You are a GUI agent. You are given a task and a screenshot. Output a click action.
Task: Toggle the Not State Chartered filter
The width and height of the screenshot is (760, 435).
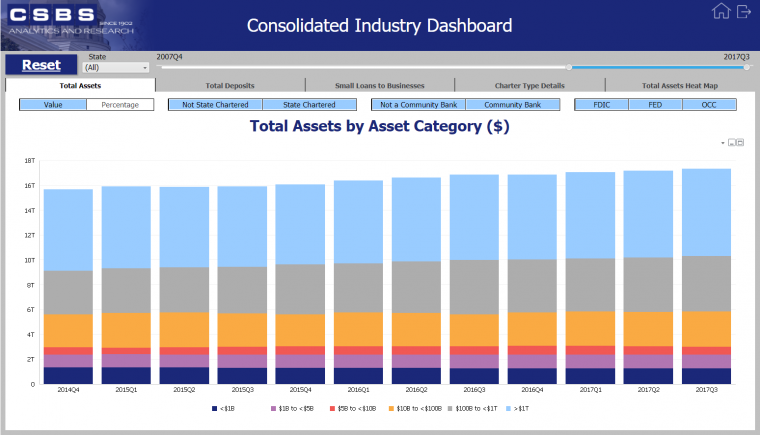pyautogui.click(x=215, y=105)
